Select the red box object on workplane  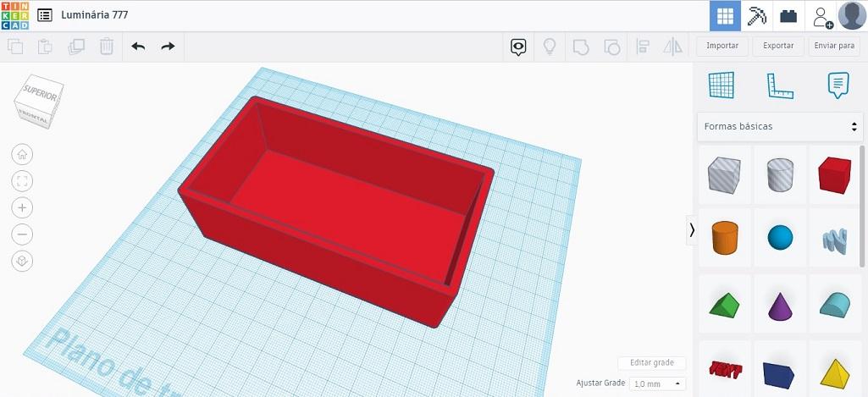(336, 211)
